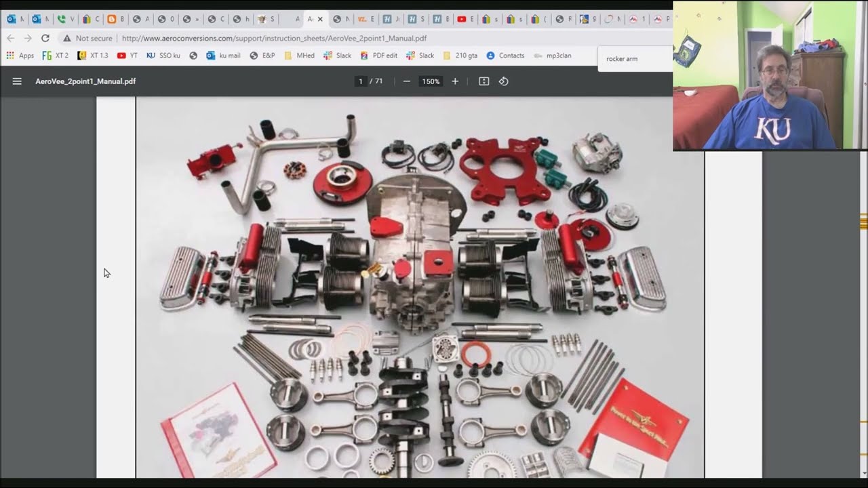The height and width of the screenshot is (488, 868).
Task: Switch to the green phone icon tab
Action: pos(64,19)
